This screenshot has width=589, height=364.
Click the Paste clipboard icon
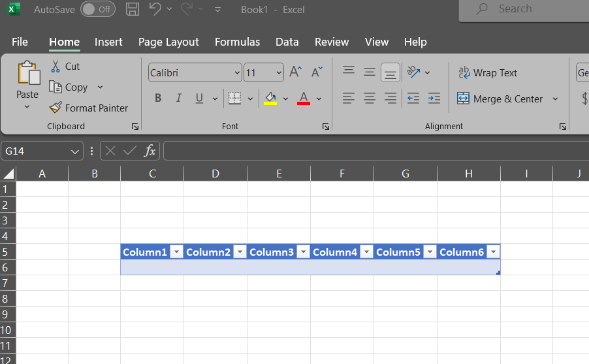[28, 73]
